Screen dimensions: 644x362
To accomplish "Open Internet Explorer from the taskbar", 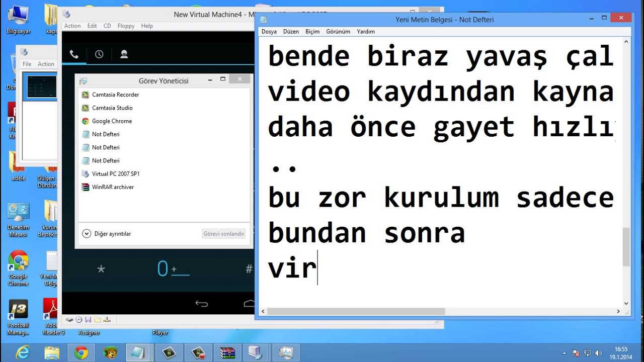I will pos(23,352).
